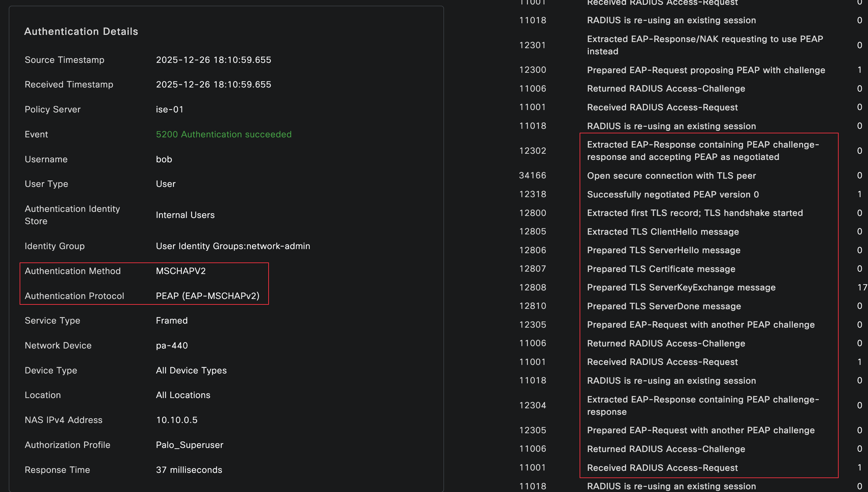Click the NAS IPv4 Address 10.10.0.5
The image size is (868, 492).
(x=176, y=420)
